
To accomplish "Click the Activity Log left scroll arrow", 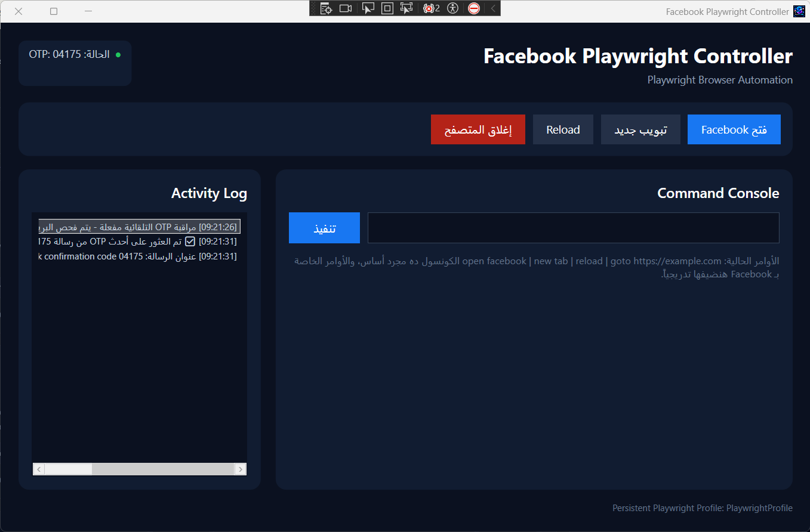I will tap(39, 469).
